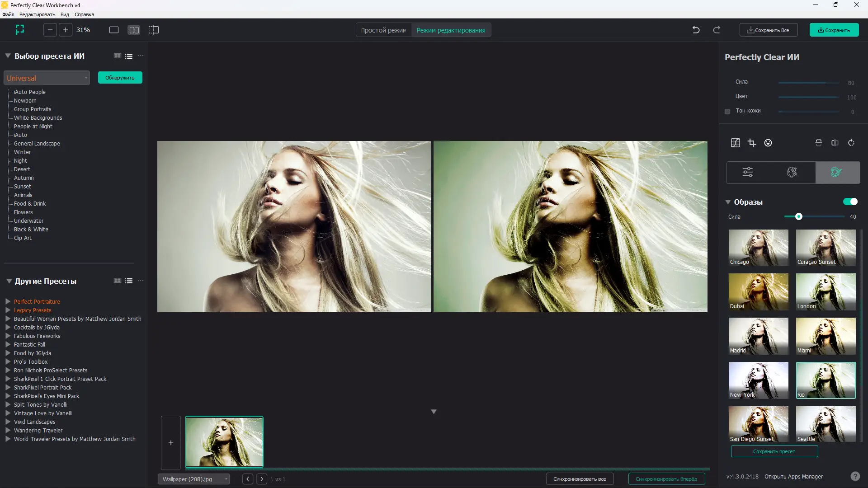
Task: Click the face retouch smiley icon
Action: coord(768,143)
